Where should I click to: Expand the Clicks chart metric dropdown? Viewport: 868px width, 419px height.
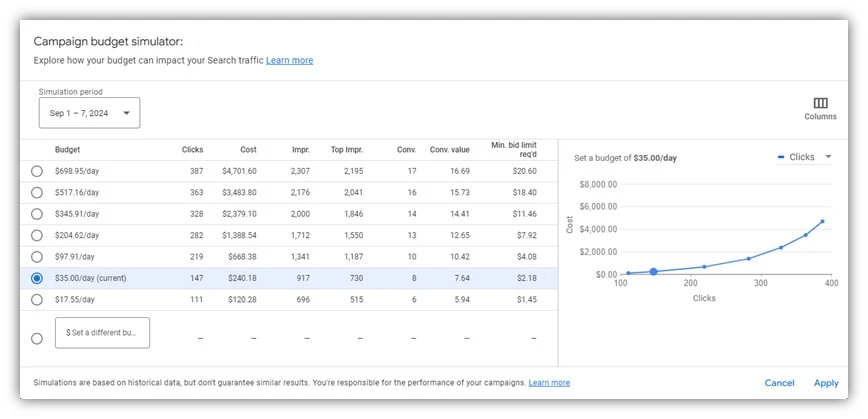[x=805, y=157]
